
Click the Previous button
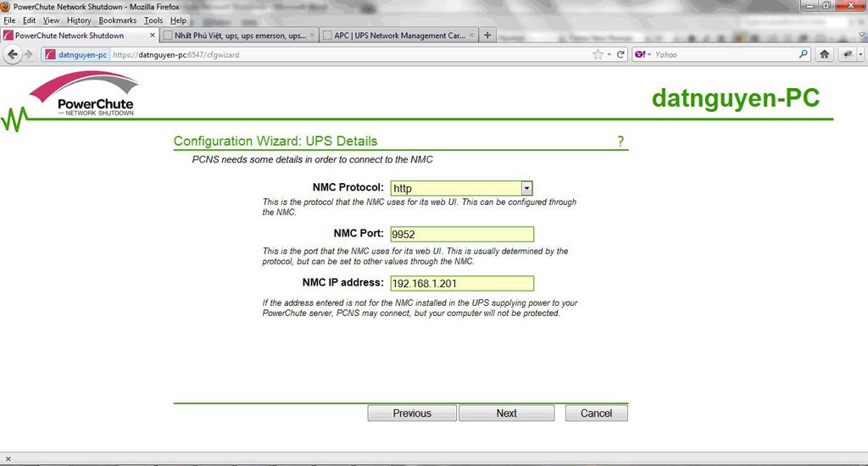tap(412, 413)
